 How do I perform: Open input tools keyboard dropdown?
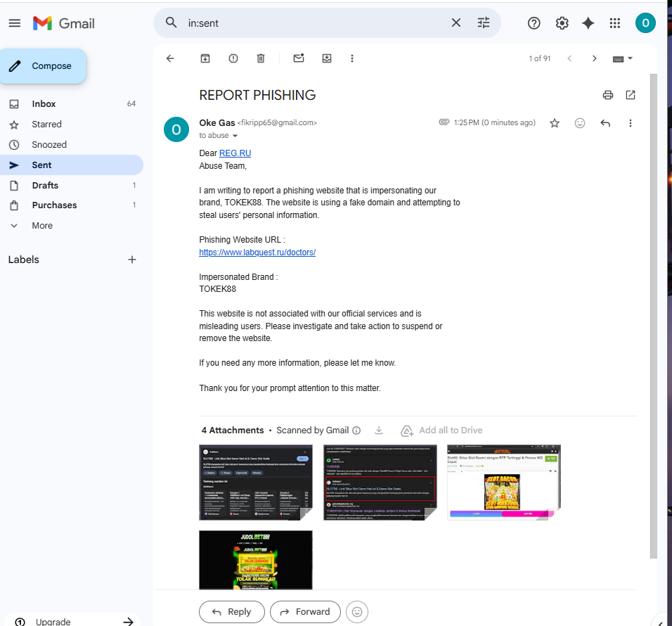click(x=623, y=59)
